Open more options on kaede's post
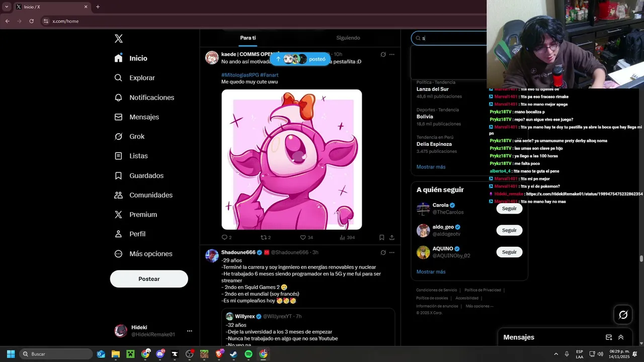The width and height of the screenshot is (644, 362). click(392, 54)
